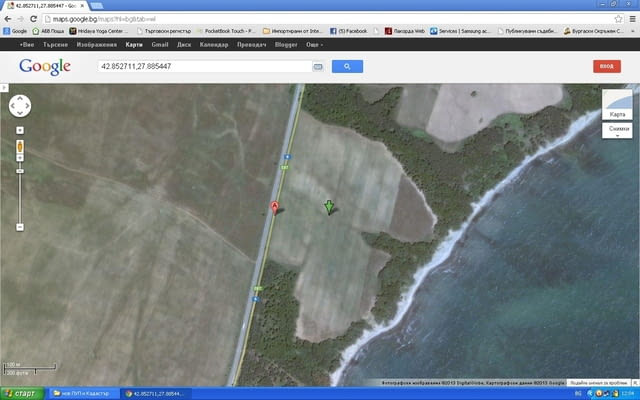Open the on-screen keyboard icon in search box
The width and height of the screenshot is (640, 400).
(318, 66)
